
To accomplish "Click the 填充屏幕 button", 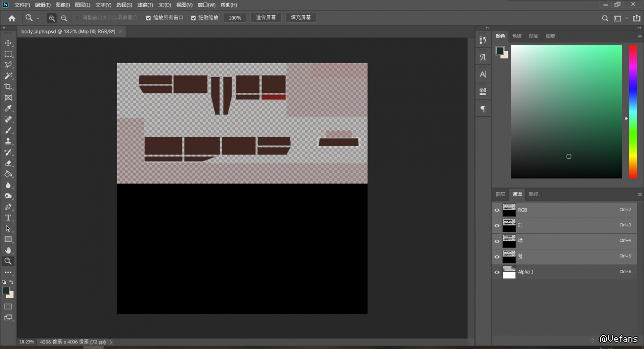I will click(x=301, y=18).
